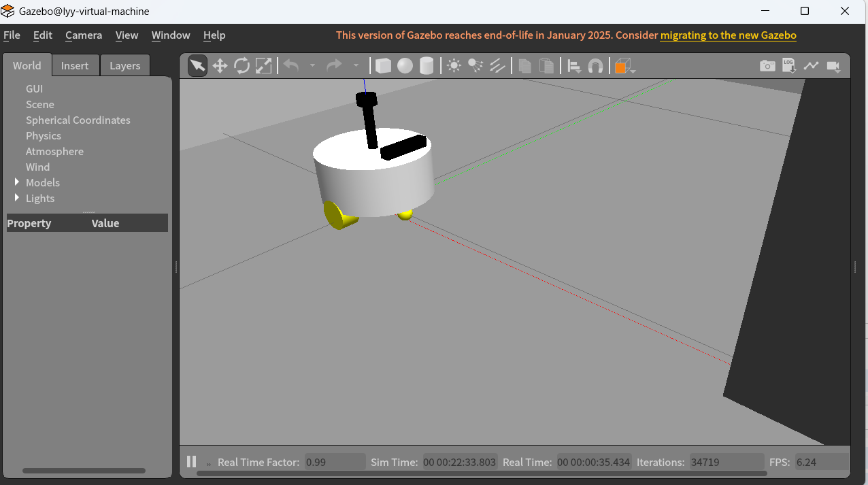Click the Real Time Factor value field
The image size is (868, 485).
335,462
